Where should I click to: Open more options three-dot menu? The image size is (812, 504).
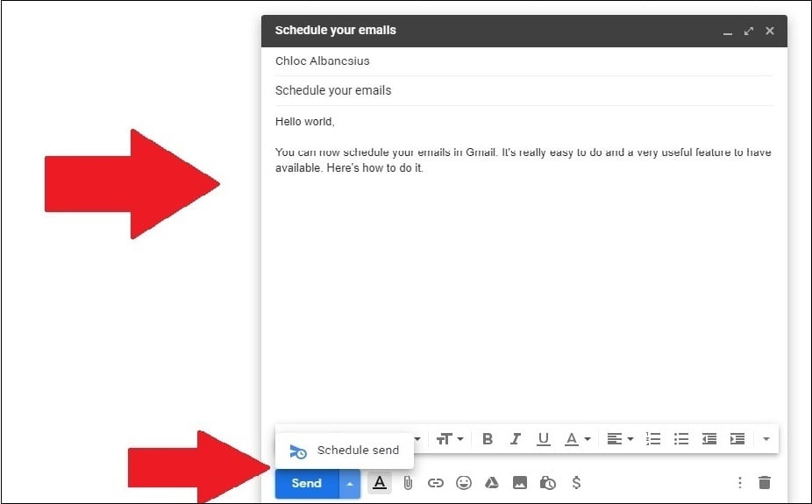pyautogui.click(x=739, y=483)
